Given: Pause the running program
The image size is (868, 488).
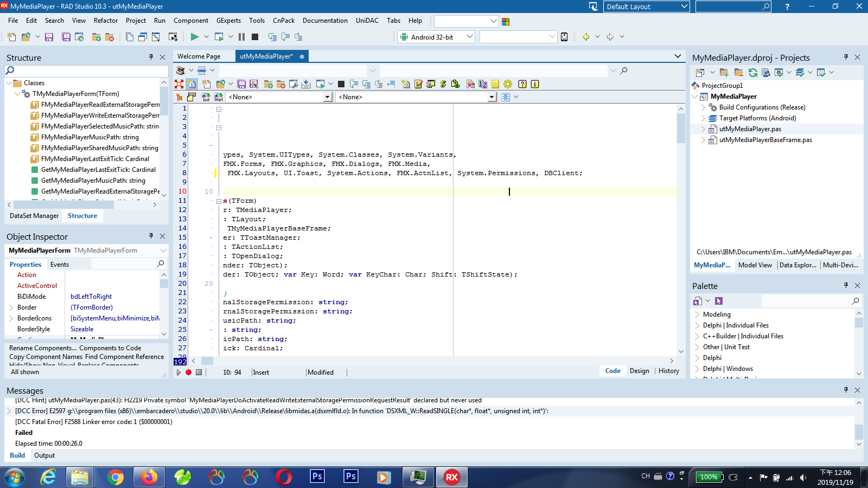Looking at the screenshot, I should (x=241, y=37).
